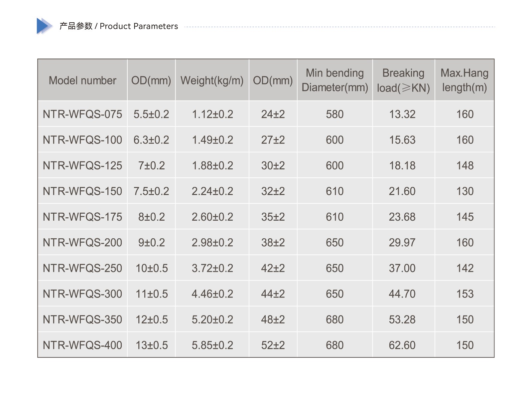The width and height of the screenshot is (532, 415).
Task: Click breaking load value 21.60
Action: pyautogui.click(x=402, y=191)
